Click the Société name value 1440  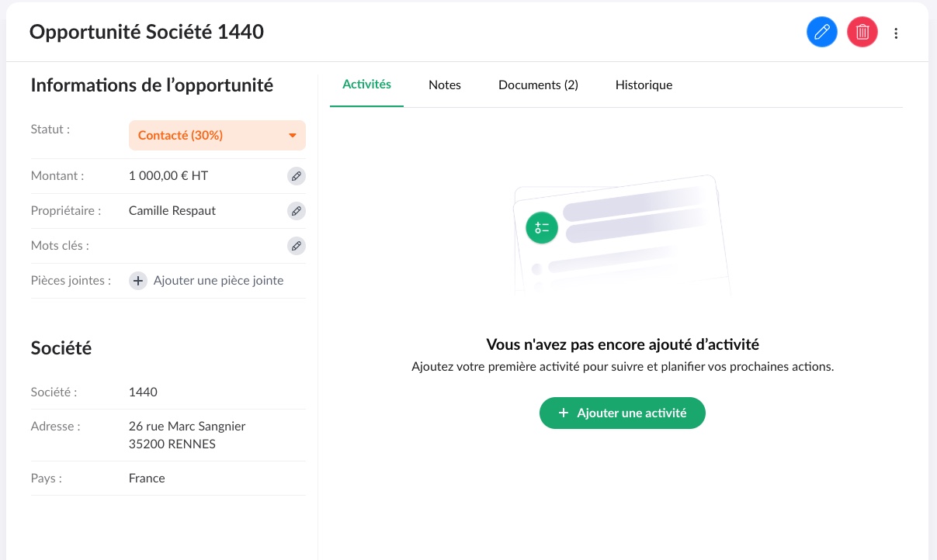pos(143,392)
